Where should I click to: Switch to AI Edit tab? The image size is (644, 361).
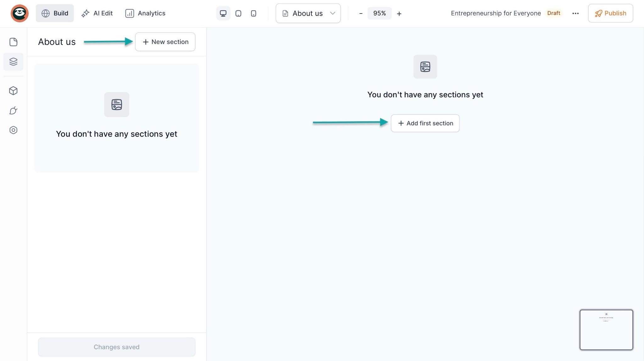point(97,13)
